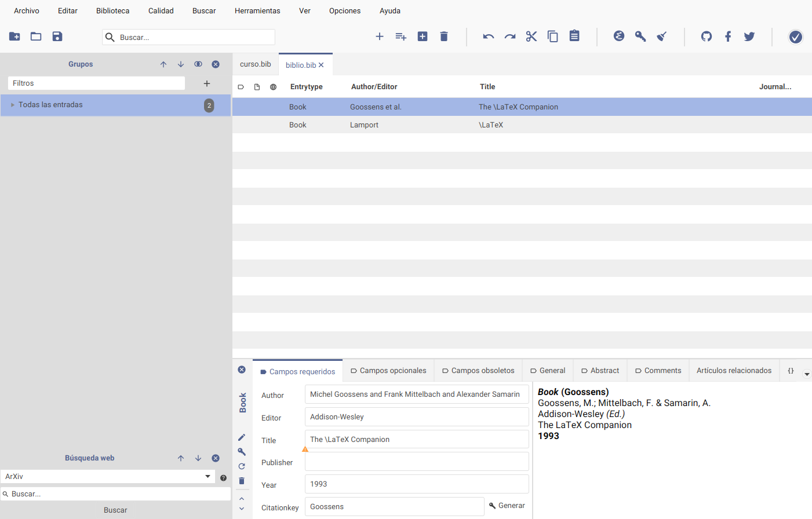The height and width of the screenshot is (519, 812).
Task: Go to previous entry with up chevron
Action: pyautogui.click(x=242, y=499)
